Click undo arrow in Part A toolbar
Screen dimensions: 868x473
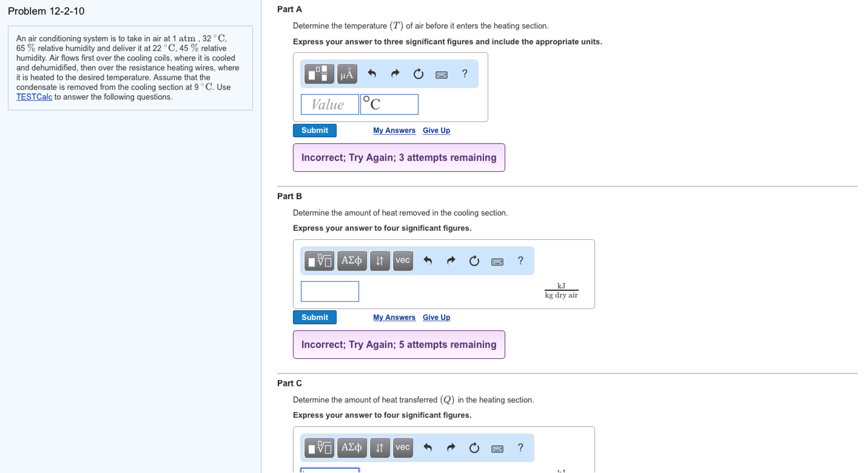[372, 74]
